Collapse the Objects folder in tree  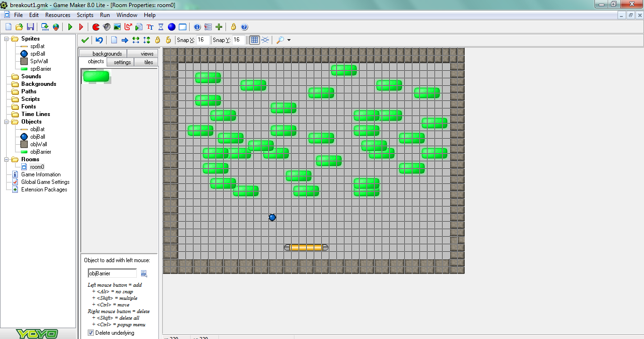[7, 122]
